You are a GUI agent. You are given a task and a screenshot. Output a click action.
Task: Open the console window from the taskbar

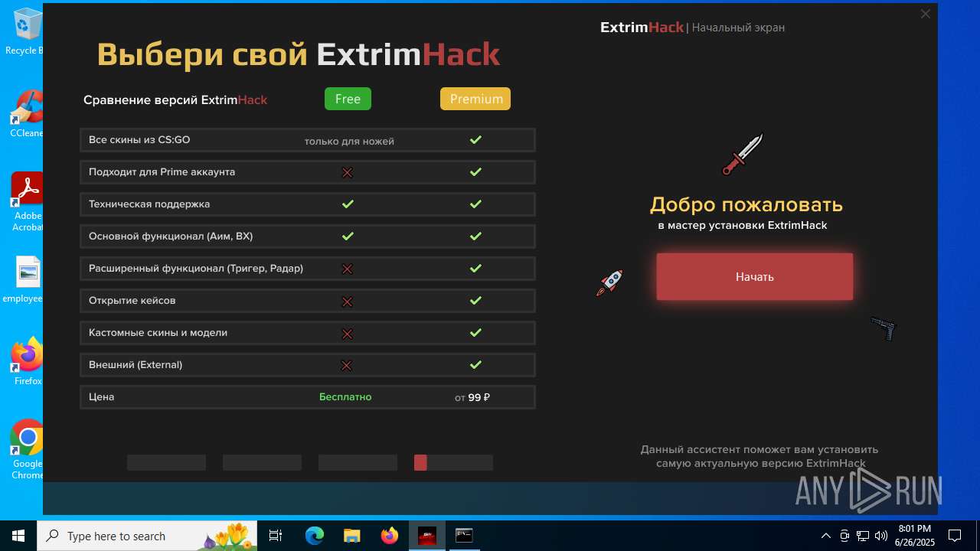tap(464, 536)
